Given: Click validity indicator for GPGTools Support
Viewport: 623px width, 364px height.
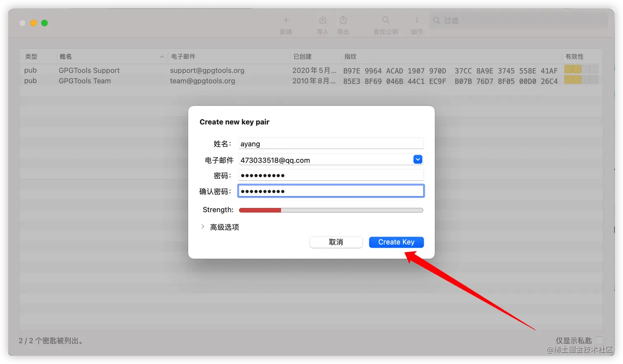Looking at the screenshot, I should tap(581, 69).
